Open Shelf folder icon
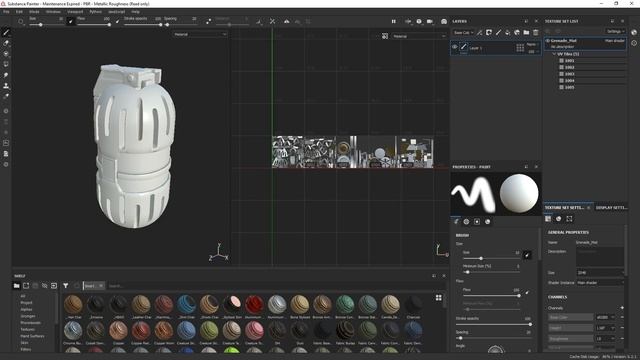Image resolution: width=640 pixels, height=360 pixels. 16,286
